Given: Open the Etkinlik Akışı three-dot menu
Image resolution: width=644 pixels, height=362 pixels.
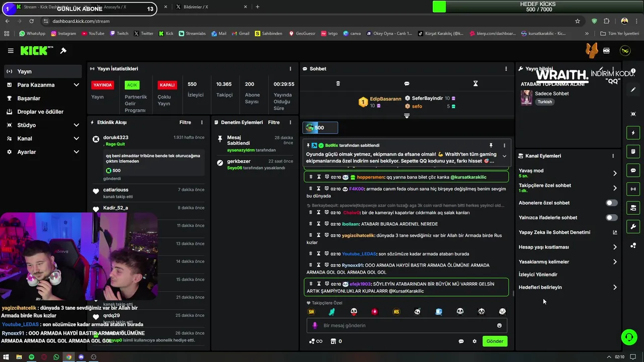Looking at the screenshot, I should click(202, 122).
